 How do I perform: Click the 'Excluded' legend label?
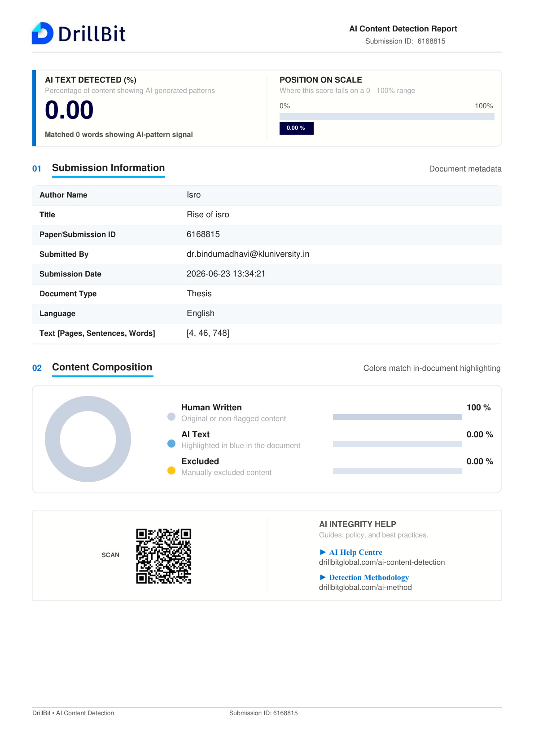point(200,462)
